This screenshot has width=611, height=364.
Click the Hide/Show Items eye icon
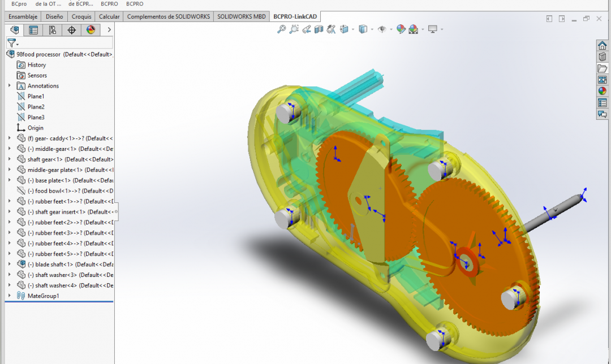(382, 29)
